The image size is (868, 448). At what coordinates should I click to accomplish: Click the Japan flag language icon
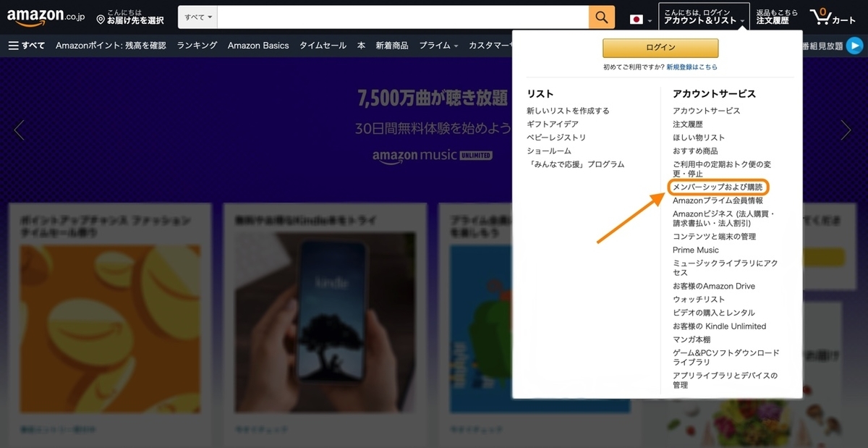click(x=637, y=20)
